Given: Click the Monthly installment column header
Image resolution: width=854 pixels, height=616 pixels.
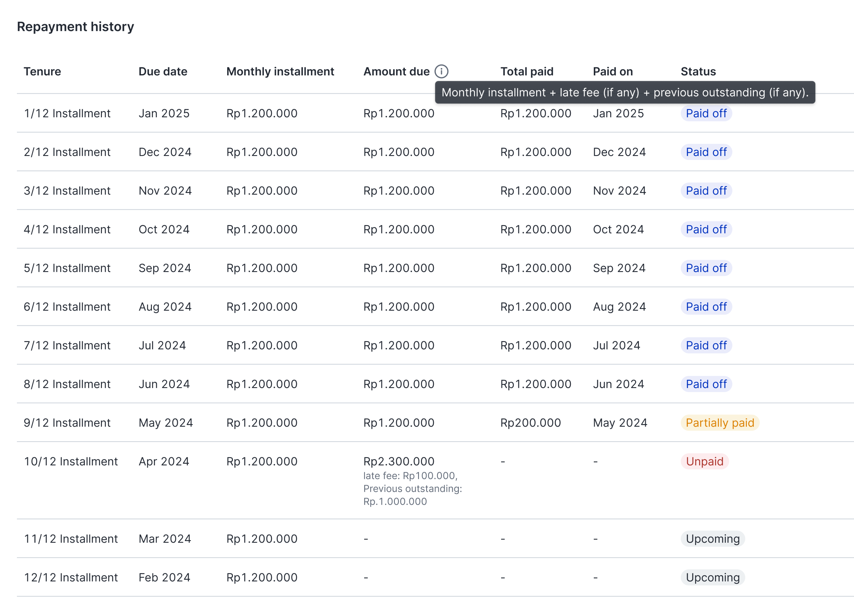Looking at the screenshot, I should [280, 71].
